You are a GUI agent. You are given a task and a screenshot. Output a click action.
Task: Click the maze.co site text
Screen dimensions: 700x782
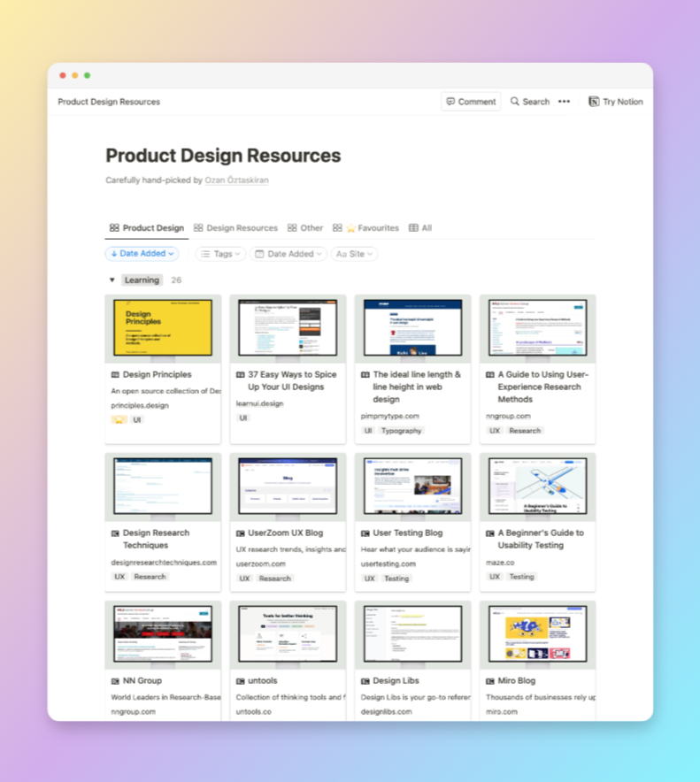click(500, 563)
